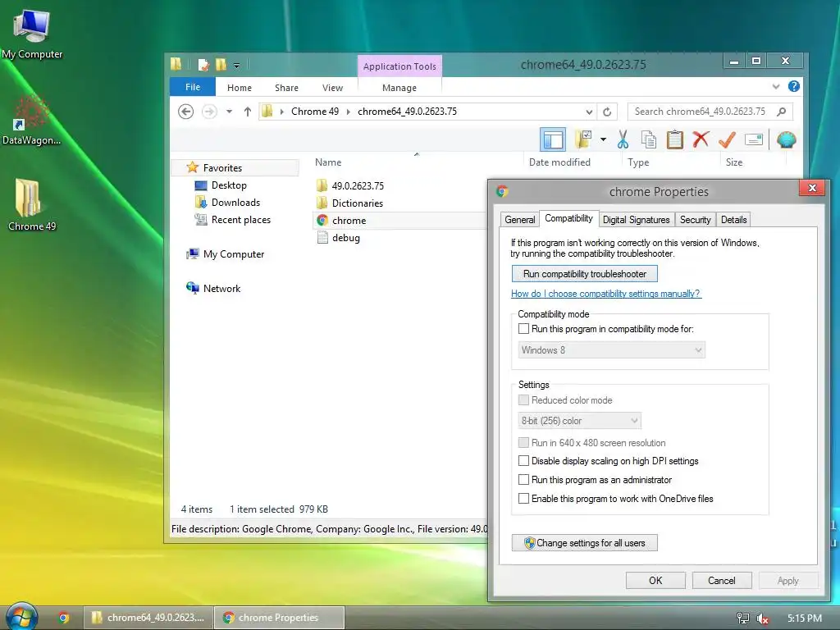This screenshot has height=630, width=840.
Task: Toggle the preview pane toolbar icon
Action: point(552,139)
